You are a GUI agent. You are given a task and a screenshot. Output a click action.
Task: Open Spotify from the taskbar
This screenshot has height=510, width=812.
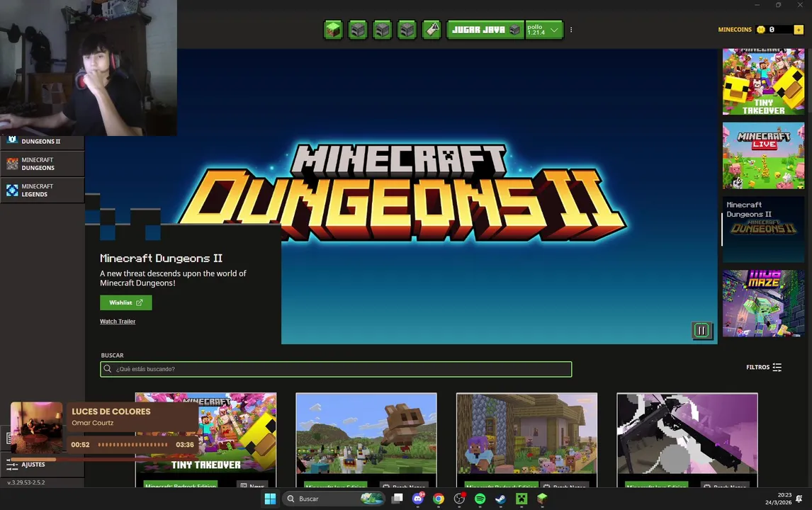(480, 499)
